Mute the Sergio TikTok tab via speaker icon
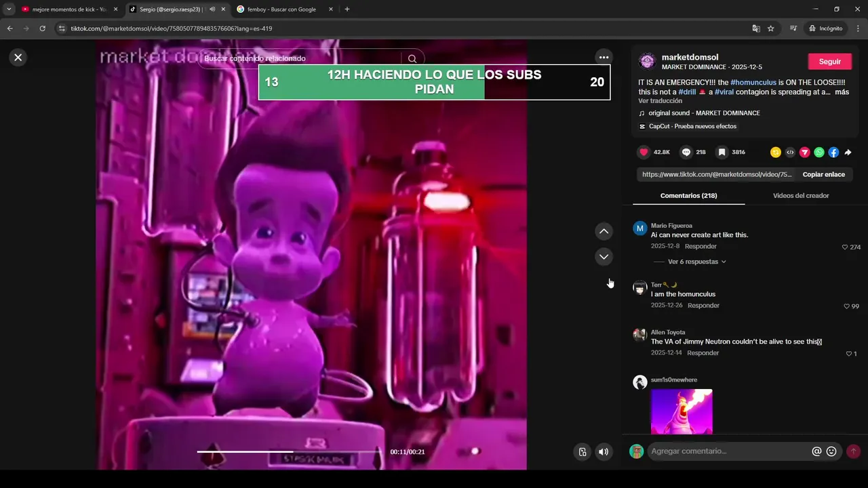This screenshot has width=868, height=488. (x=212, y=9)
